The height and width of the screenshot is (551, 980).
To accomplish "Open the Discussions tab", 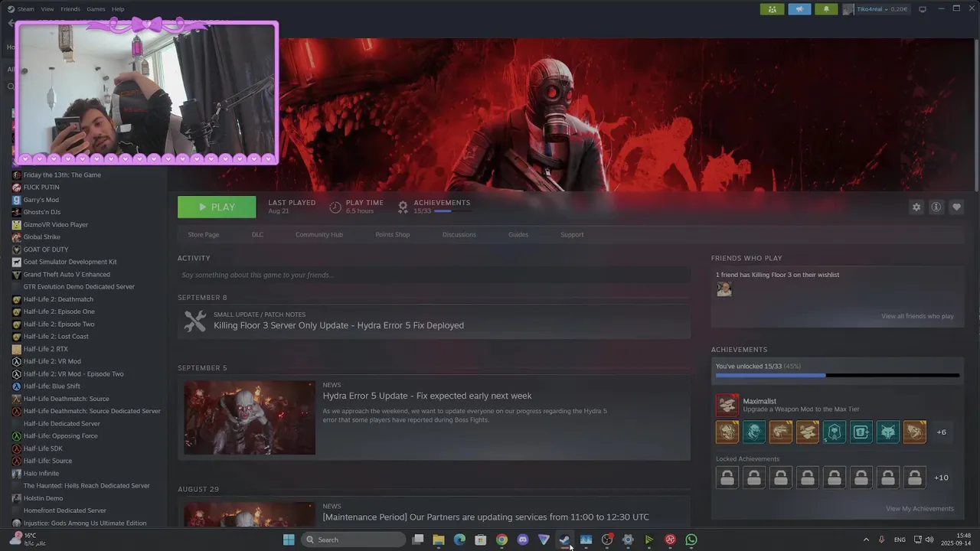I will point(459,235).
